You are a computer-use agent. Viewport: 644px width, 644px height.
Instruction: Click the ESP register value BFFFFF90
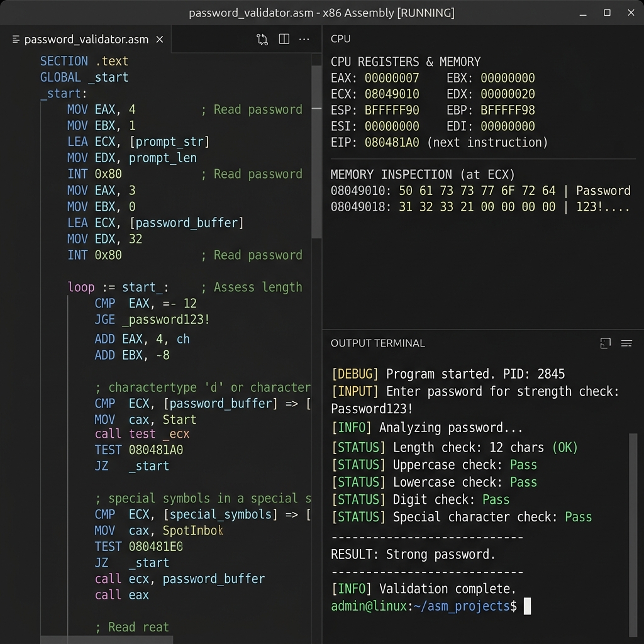392,110
